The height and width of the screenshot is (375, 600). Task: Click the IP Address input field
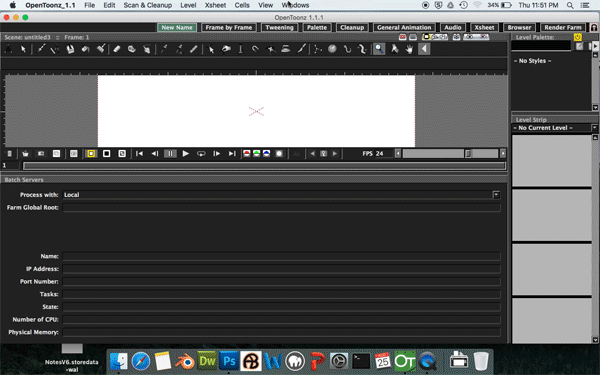click(281, 269)
